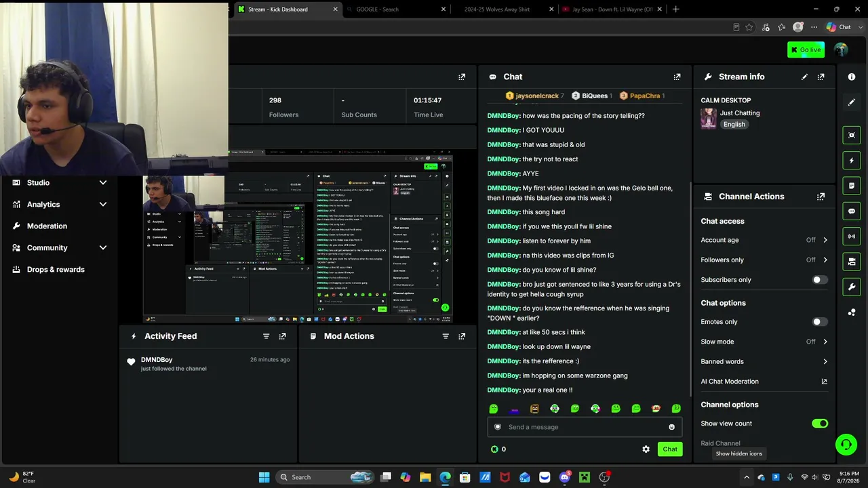Image resolution: width=868 pixels, height=488 pixels.
Task: Click the lightning bolt icon in right sidebar
Action: pos(852,161)
